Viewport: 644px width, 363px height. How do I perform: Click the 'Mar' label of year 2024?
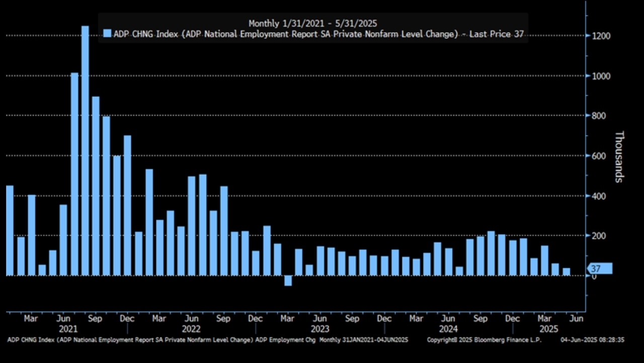pos(416,319)
